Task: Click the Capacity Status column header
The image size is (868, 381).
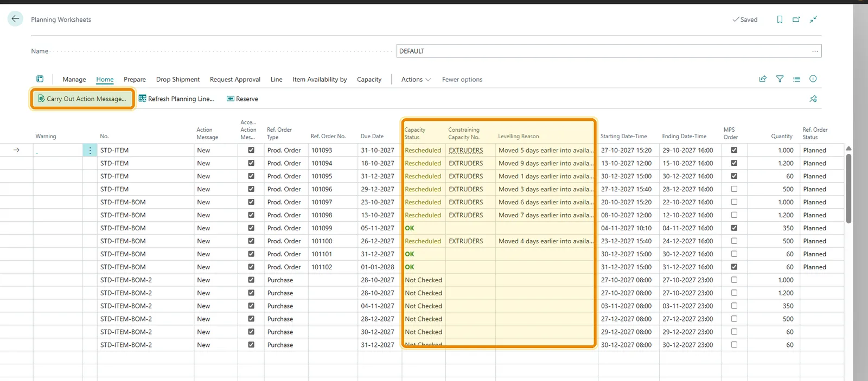Action: 415,133
